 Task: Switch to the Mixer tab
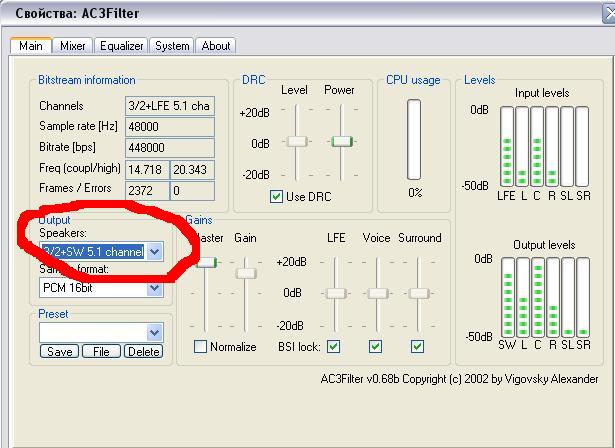click(x=72, y=45)
